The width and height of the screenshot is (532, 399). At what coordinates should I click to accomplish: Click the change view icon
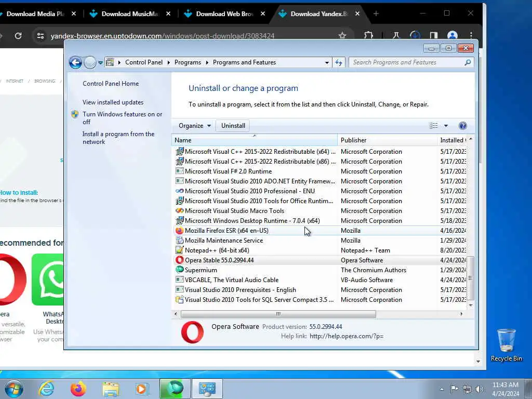click(x=433, y=126)
